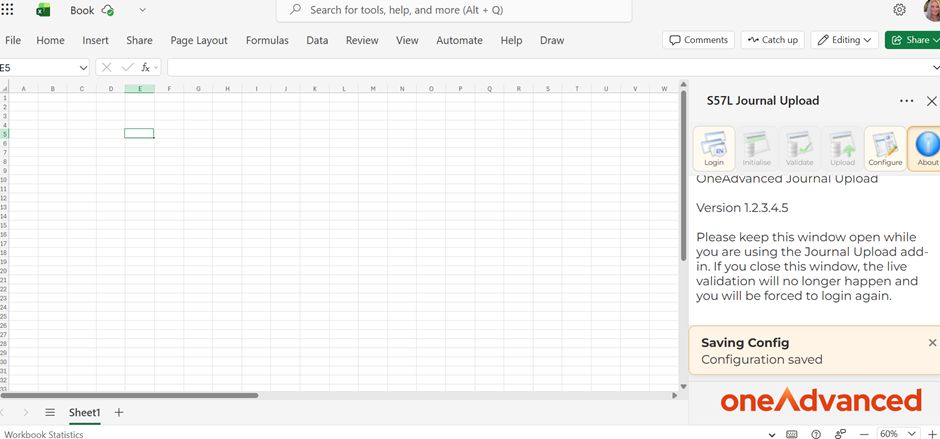Click the search for tools box
Screen dimensions: 940x439
tap(454, 10)
